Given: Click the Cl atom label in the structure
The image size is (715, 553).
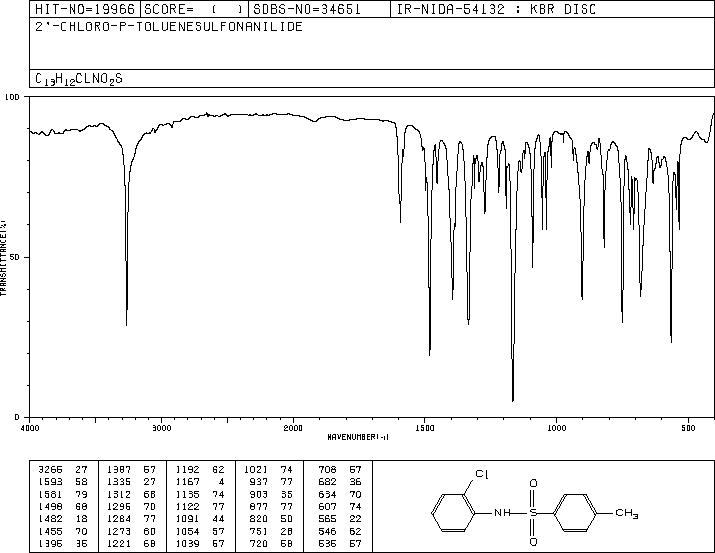Looking at the screenshot, I should (x=482, y=474).
